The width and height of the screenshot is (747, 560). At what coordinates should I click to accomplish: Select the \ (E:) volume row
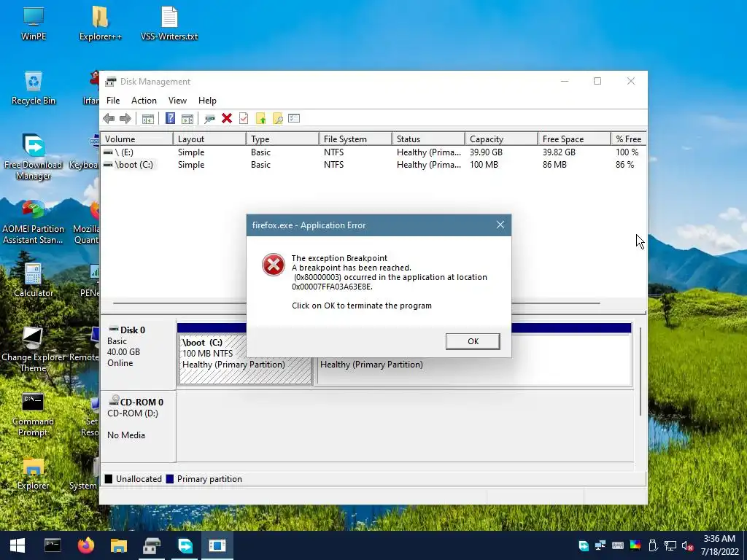coord(373,152)
